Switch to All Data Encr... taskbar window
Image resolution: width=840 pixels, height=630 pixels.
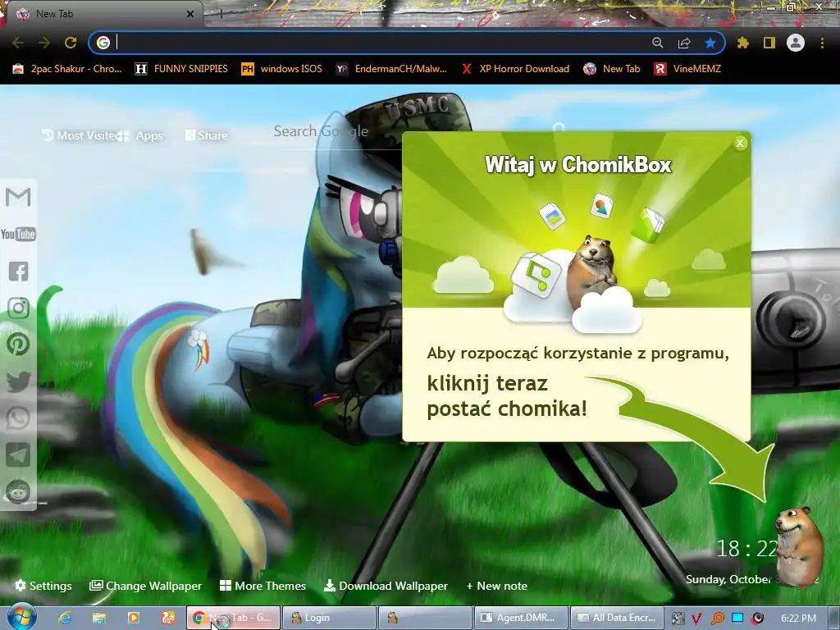(x=617, y=618)
